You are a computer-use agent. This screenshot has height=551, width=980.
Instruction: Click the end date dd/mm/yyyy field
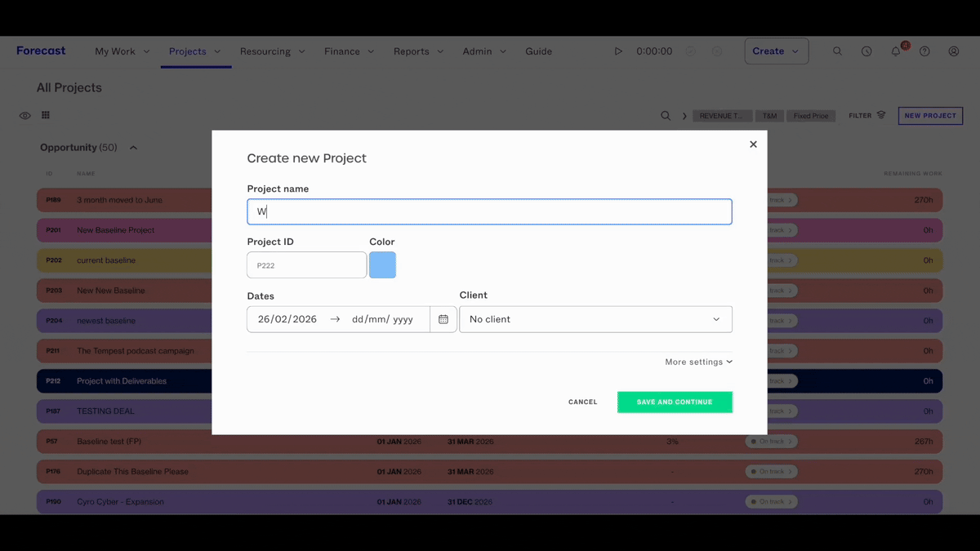pos(382,319)
